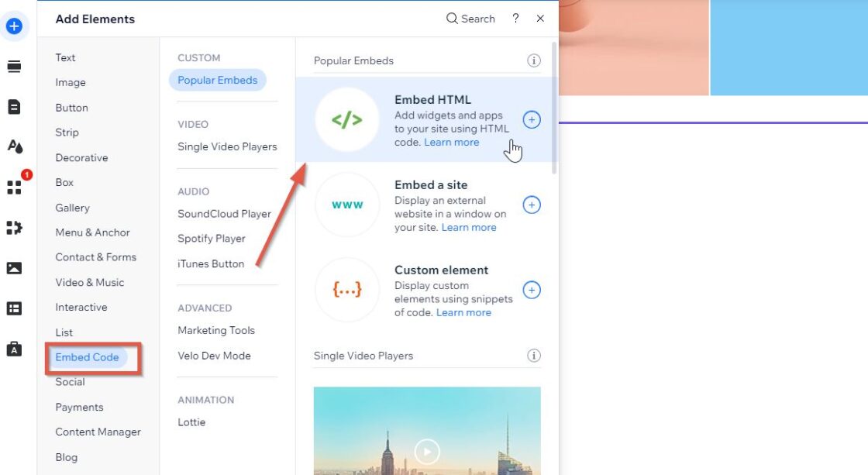The width and height of the screenshot is (868, 475).
Task: Open the Custom element Learn more link
Action: coord(463,312)
